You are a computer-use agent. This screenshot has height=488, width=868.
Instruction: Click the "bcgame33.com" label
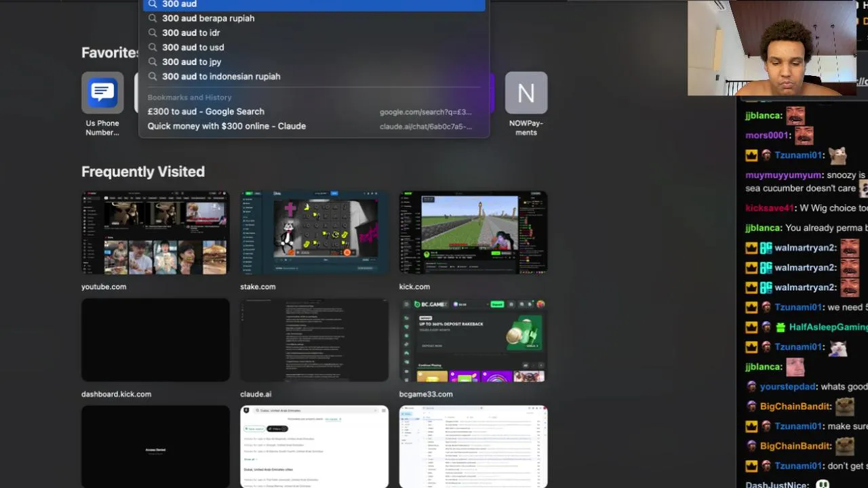pos(426,394)
